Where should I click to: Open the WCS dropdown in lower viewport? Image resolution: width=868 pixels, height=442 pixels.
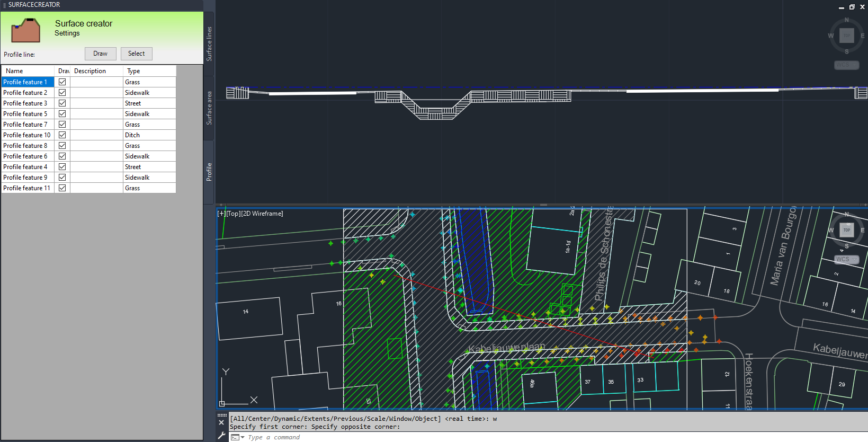(847, 260)
